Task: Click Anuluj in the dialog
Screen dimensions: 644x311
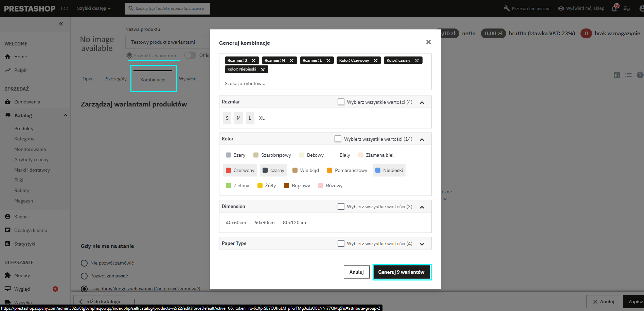Action: 357,272
